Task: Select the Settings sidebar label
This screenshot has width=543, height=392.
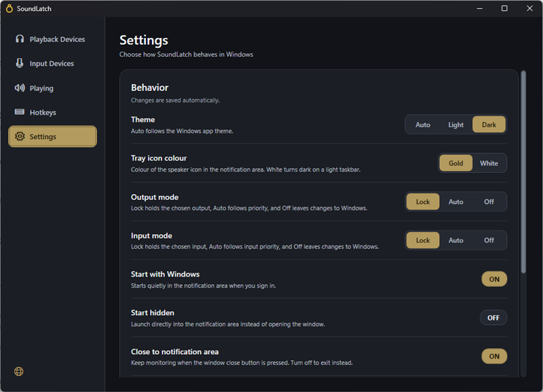Action: click(43, 137)
